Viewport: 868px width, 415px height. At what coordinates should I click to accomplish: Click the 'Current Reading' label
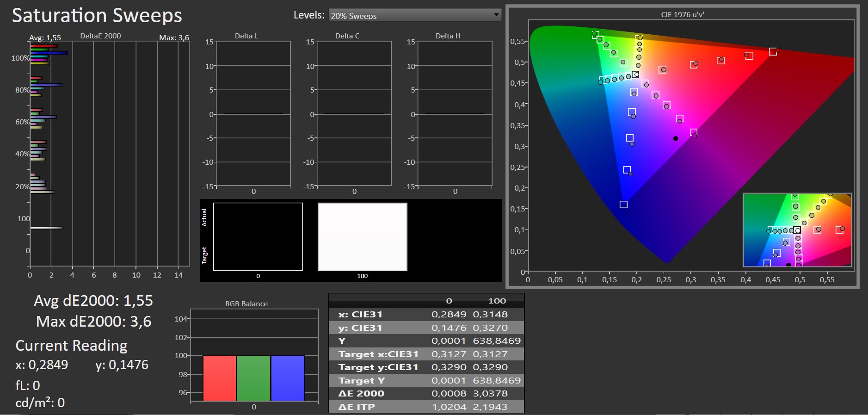[x=72, y=346]
